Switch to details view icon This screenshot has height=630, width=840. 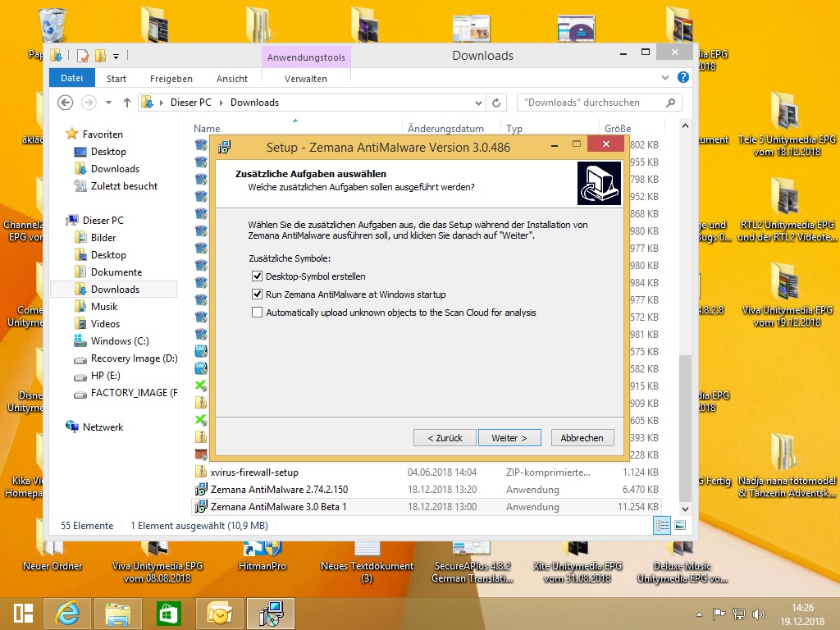pyautogui.click(x=662, y=526)
